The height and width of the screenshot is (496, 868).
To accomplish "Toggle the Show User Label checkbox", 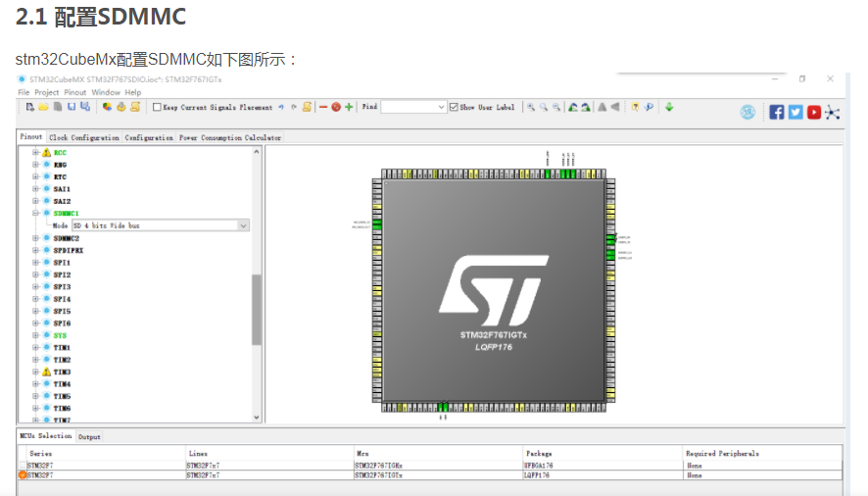I will 454,107.
